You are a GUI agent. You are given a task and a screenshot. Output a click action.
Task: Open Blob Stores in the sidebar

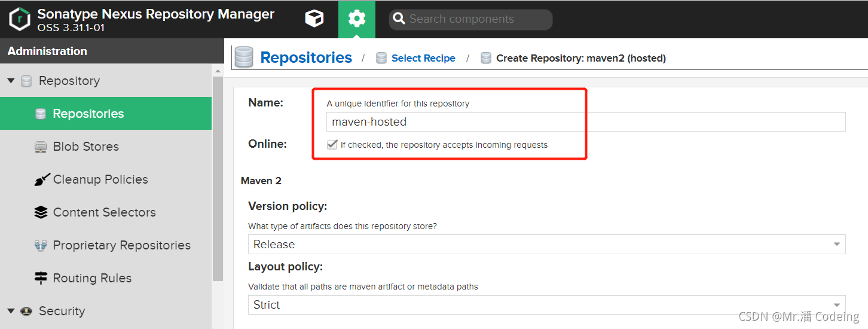[x=106, y=147]
